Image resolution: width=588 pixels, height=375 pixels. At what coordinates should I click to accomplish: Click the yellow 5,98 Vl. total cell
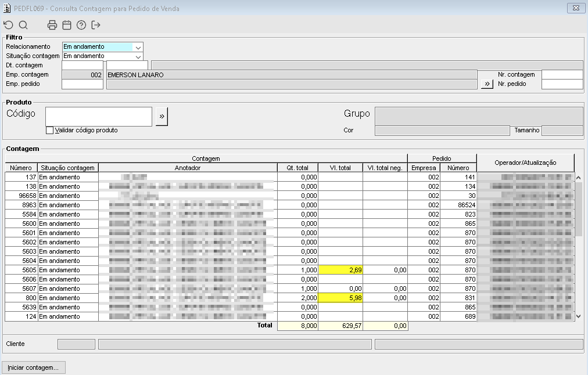click(x=340, y=298)
